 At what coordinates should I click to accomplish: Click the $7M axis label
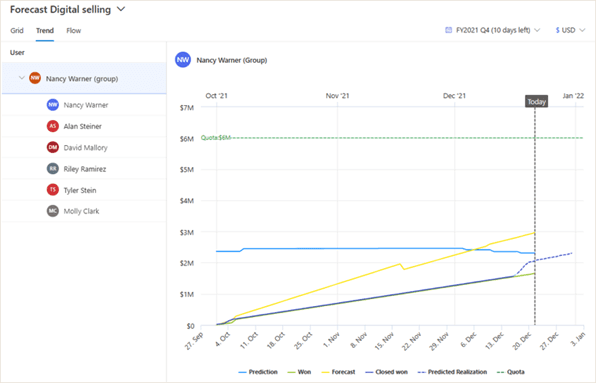point(187,108)
